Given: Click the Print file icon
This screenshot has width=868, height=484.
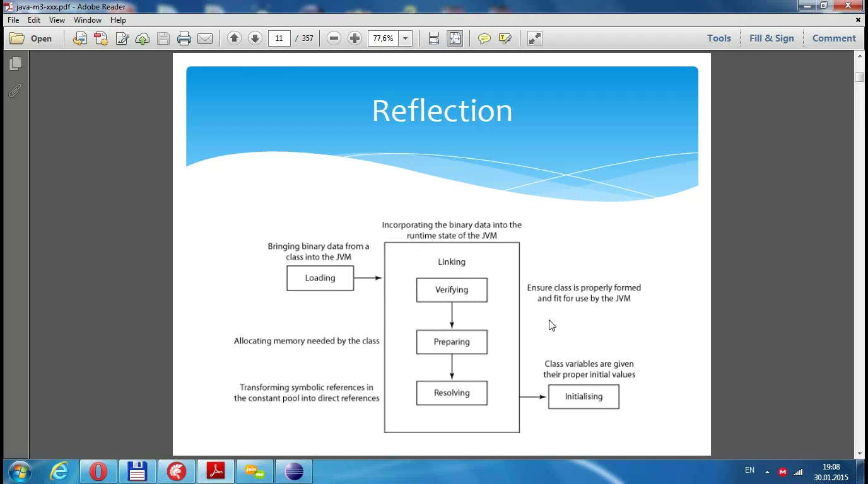Looking at the screenshot, I should 184,38.
